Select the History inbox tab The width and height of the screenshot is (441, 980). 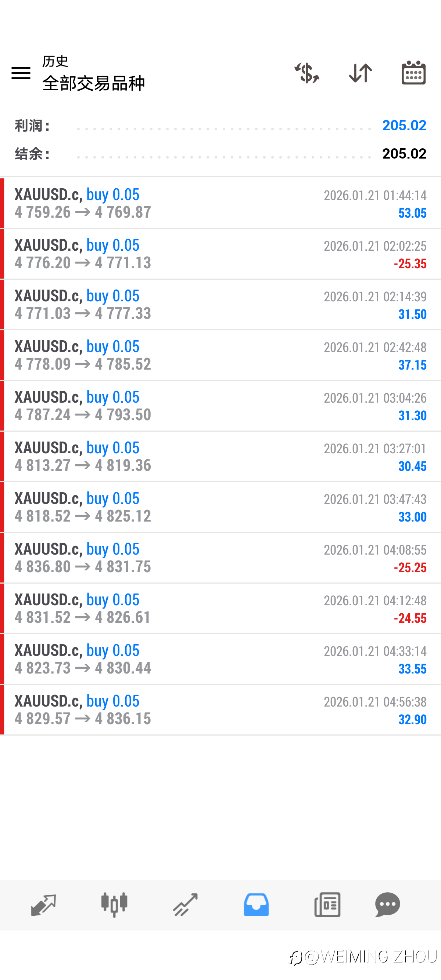click(x=256, y=904)
